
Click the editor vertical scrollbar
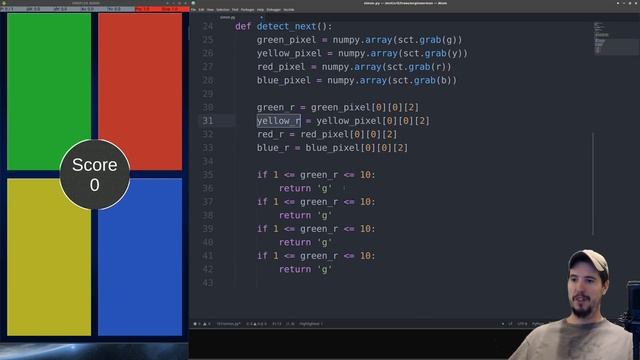tap(593, 184)
